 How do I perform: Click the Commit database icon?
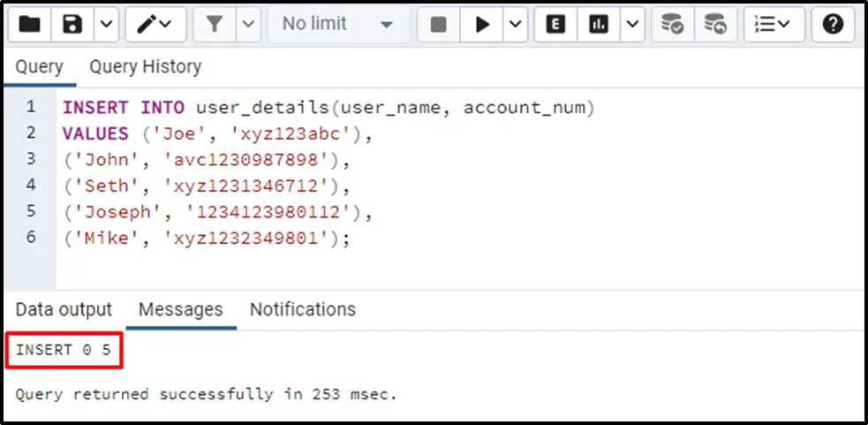(673, 25)
